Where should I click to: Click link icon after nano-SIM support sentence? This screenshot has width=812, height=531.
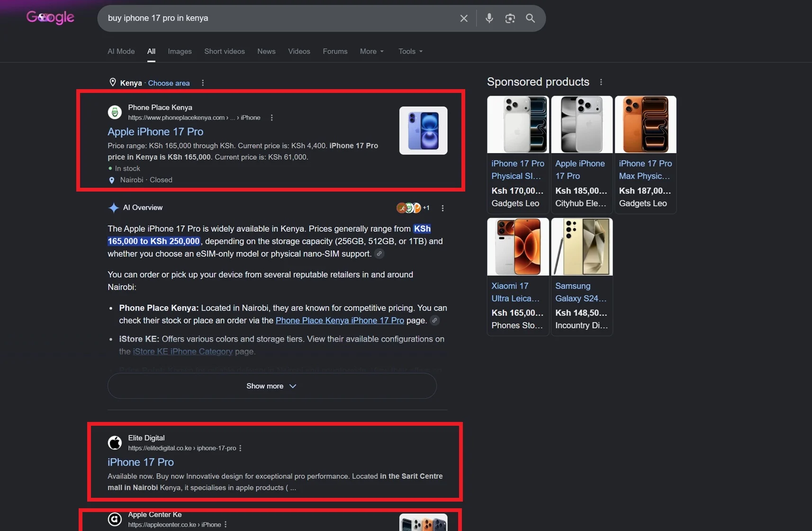[x=379, y=254]
